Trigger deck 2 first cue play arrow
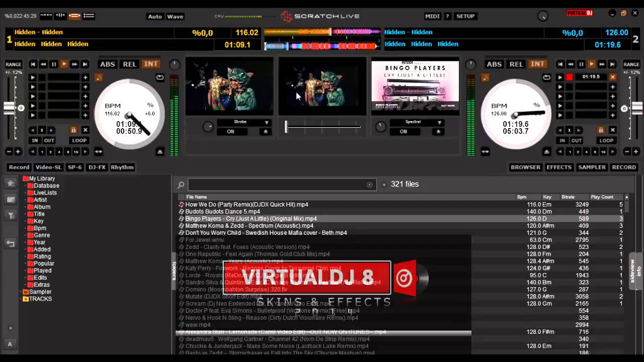 click(559, 77)
